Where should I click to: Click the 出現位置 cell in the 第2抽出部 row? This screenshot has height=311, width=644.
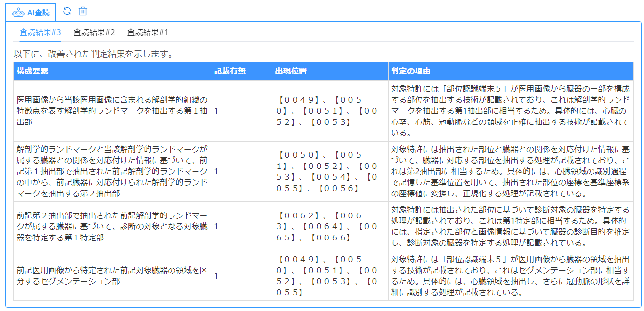327,171
